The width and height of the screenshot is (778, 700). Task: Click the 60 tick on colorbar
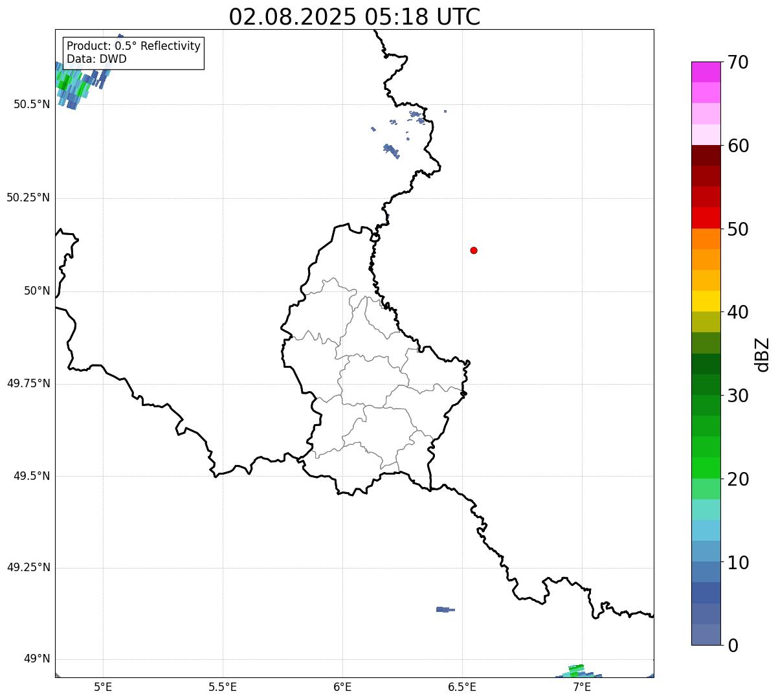[738, 146]
